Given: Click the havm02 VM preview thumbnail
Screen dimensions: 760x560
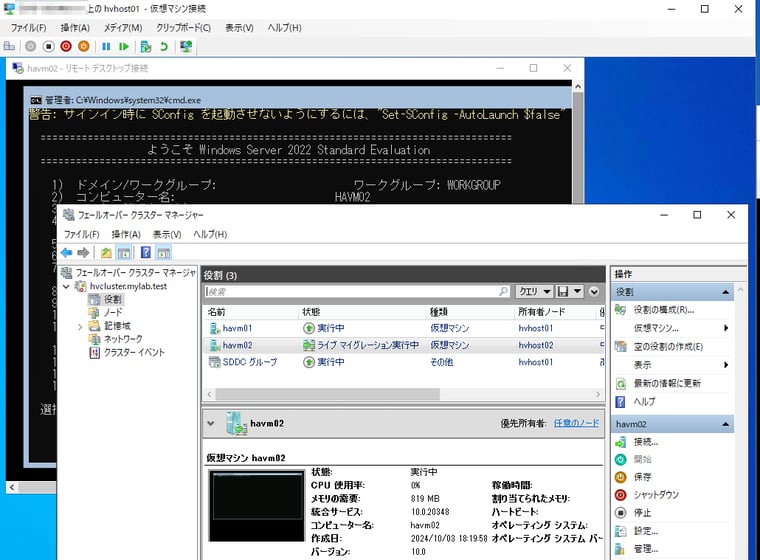Looking at the screenshot, I should [257, 506].
